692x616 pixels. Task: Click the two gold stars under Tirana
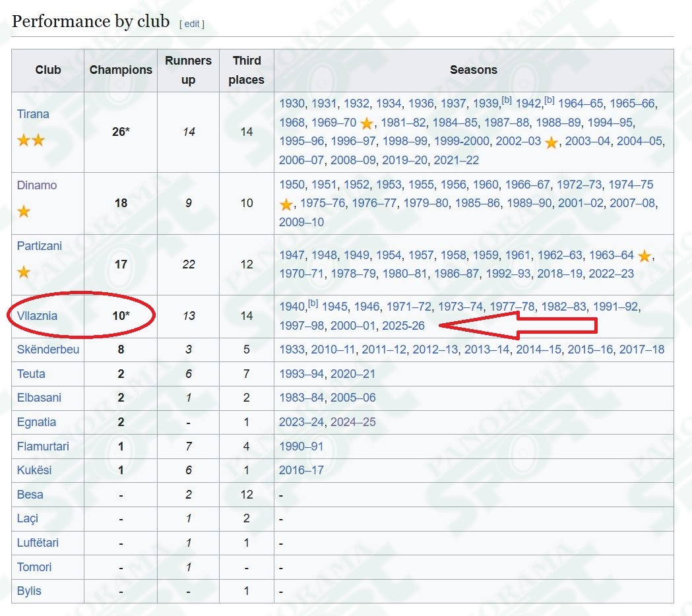pyautogui.click(x=31, y=140)
